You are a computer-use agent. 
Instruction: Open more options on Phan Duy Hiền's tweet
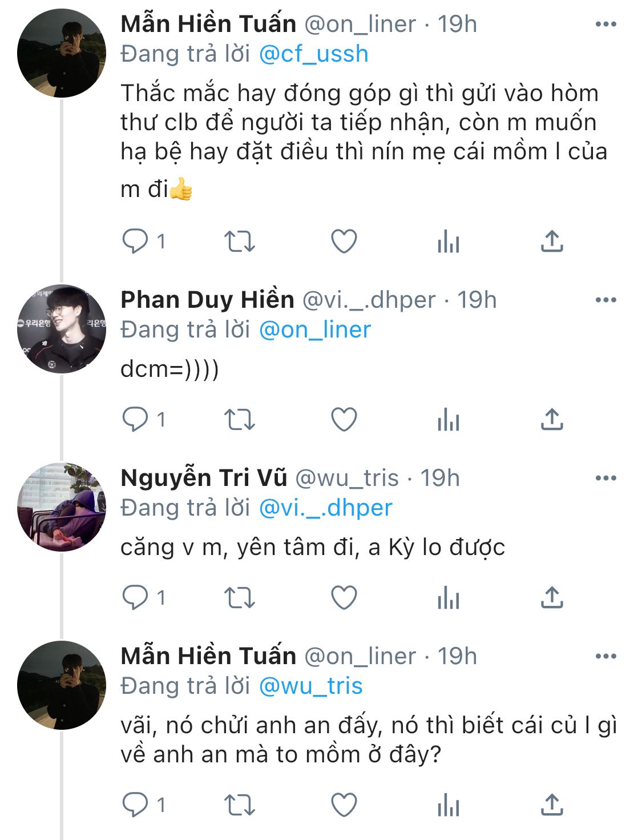(x=605, y=300)
